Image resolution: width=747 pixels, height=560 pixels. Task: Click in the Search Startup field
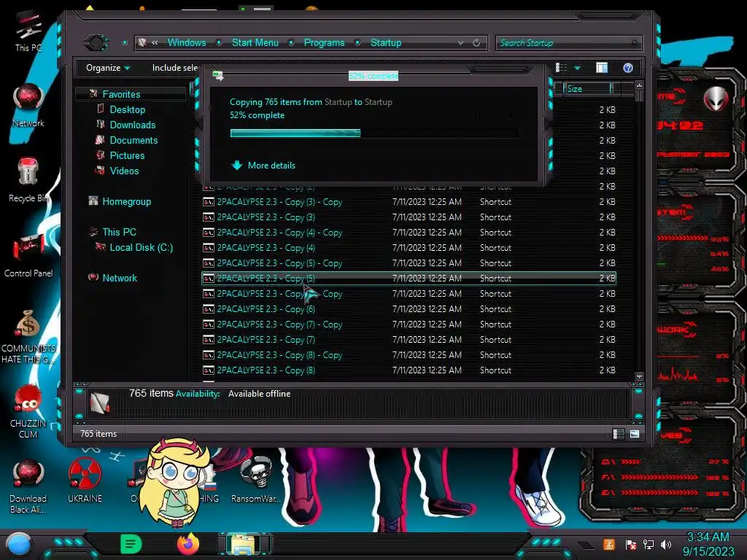(x=568, y=43)
